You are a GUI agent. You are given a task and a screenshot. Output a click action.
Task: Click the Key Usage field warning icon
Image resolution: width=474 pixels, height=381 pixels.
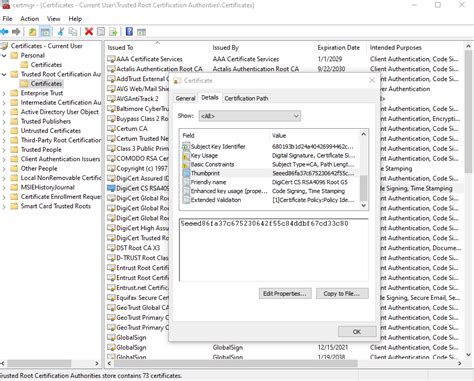186,156
